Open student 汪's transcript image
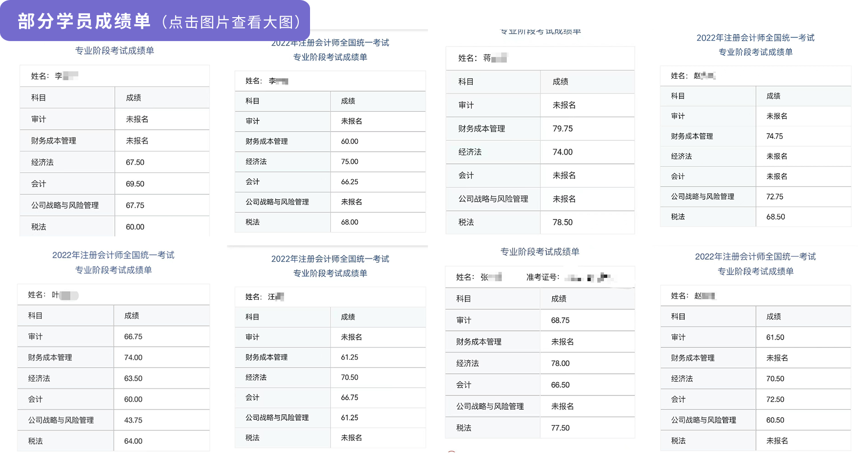The height and width of the screenshot is (461, 868). tap(330, 352)
